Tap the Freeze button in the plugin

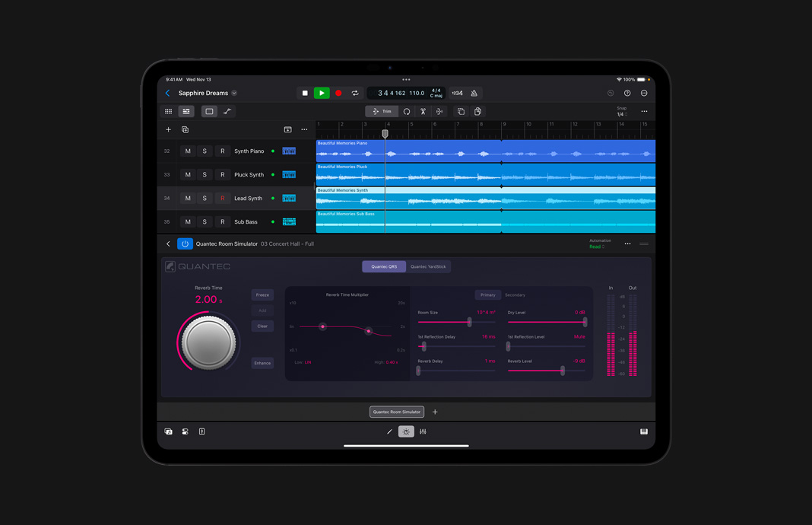[262, 294]
